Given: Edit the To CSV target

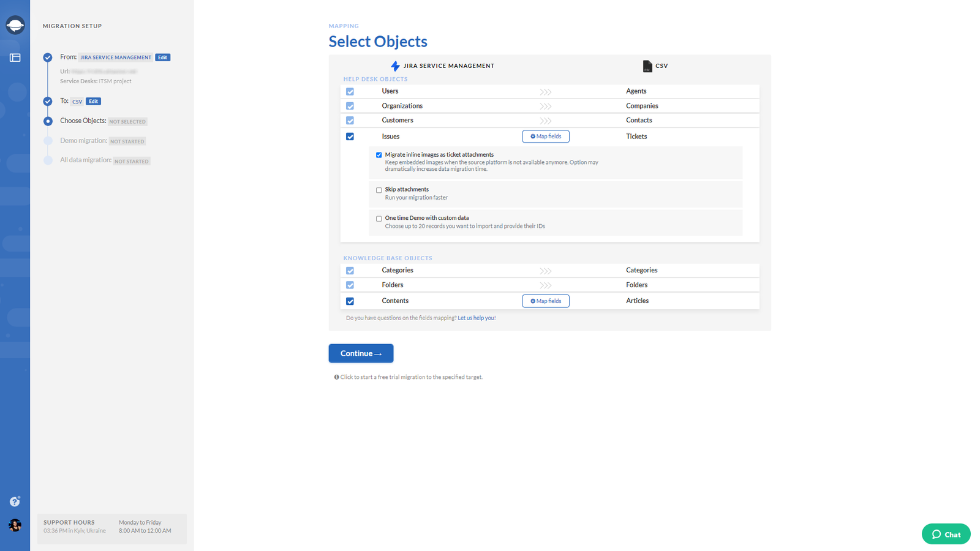Looking at the screenshot, I should (x=93, y=102).
